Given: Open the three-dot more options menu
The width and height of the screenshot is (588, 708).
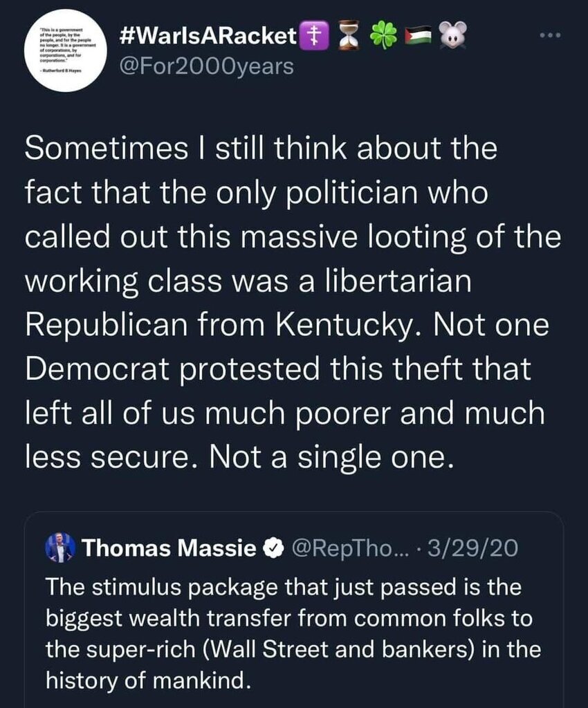Looking at the screenshot, I should click(551, 35).
